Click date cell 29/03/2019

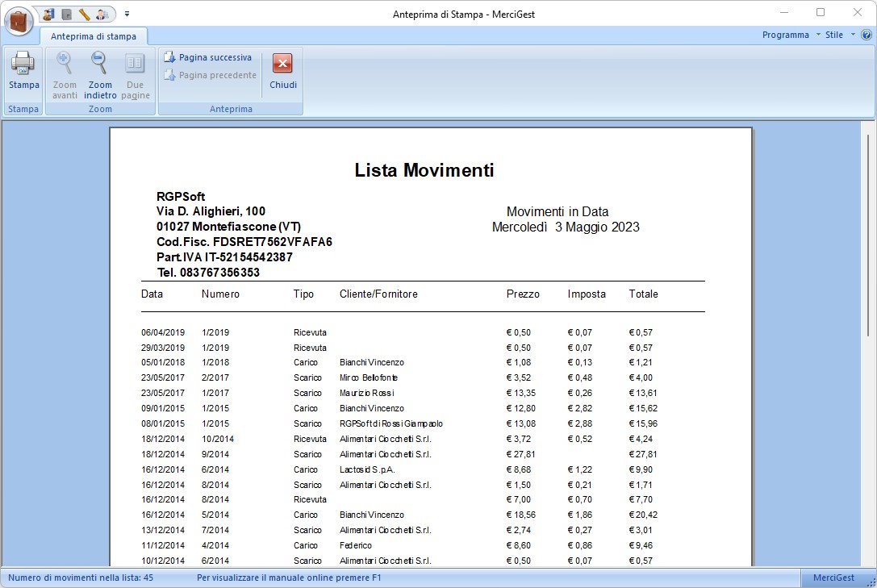163,348
